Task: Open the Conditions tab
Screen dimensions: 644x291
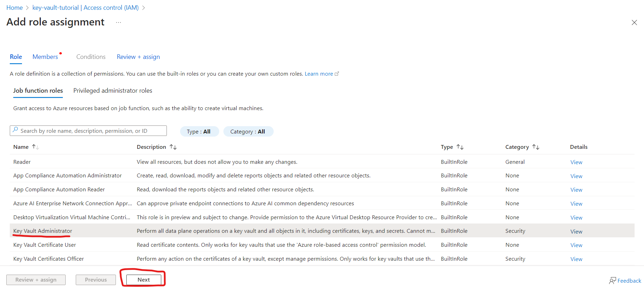Action: click(91, 57)
